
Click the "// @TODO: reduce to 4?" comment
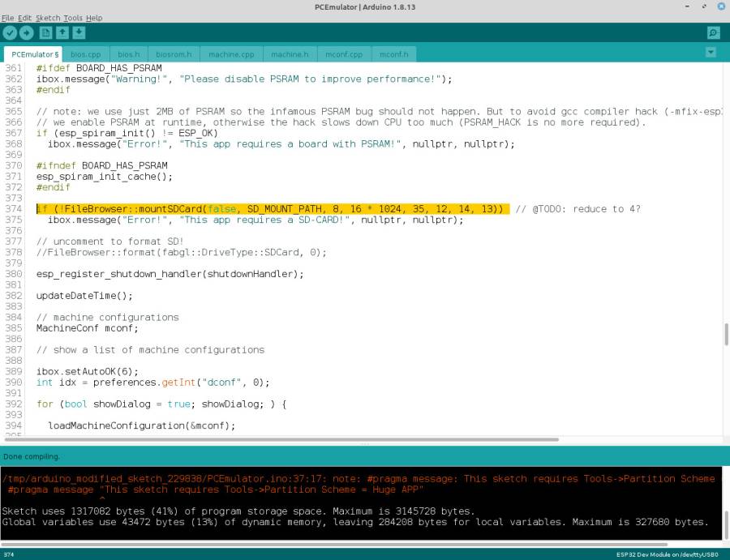(578, 209)
